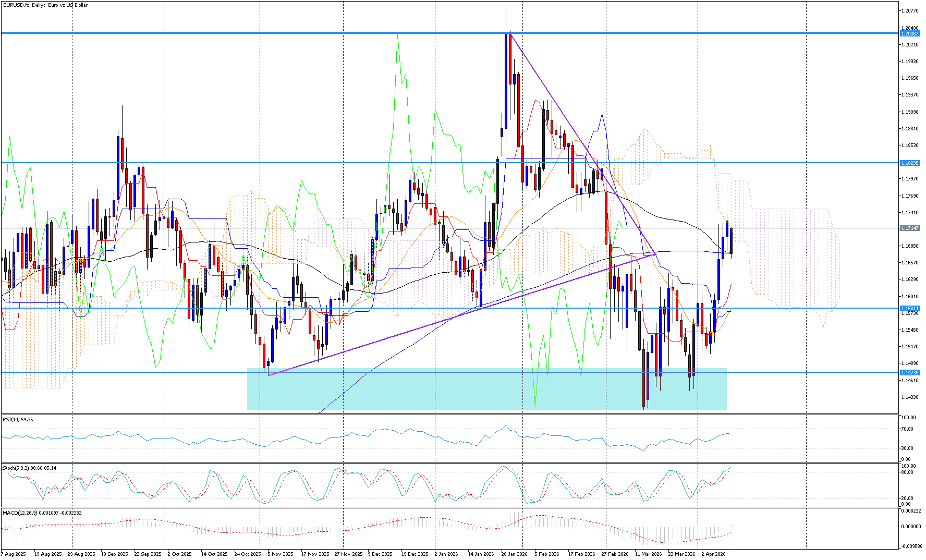Click the EURUSD.fx Daily chart title
926x560 pixels.
point(45,5)
